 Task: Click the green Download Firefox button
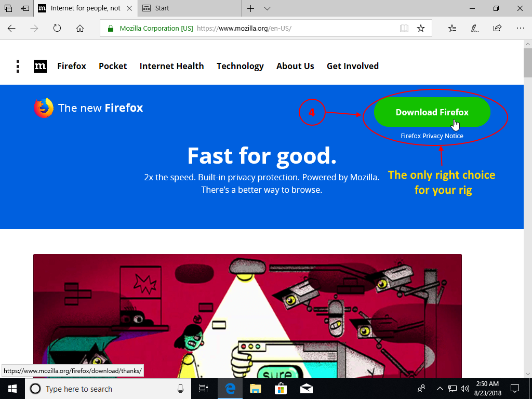point(432,112)
